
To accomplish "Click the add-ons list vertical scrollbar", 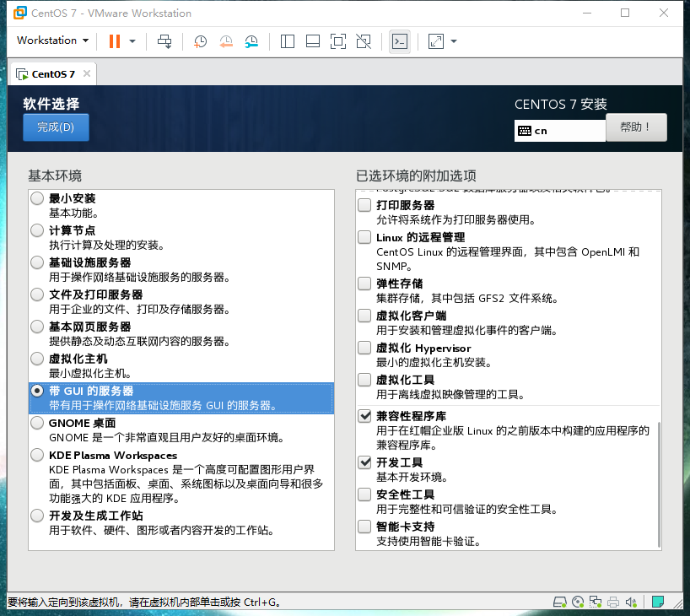I will pos(659,484).
